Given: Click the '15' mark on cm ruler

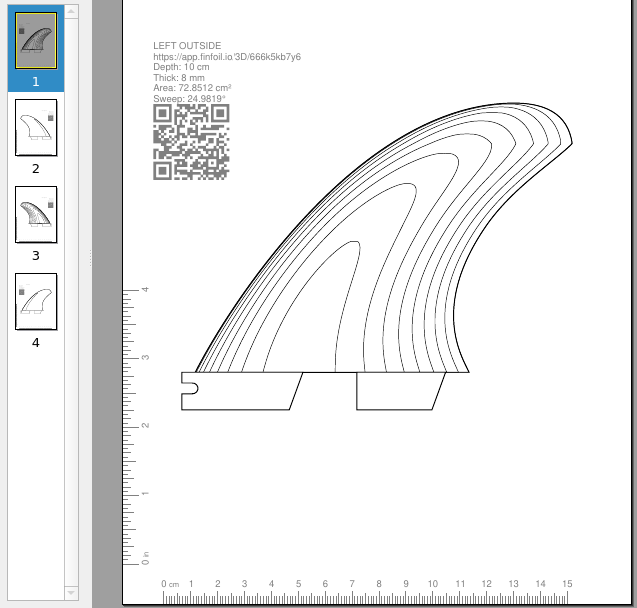Looking at the screenshot, I should click(567, 584).
